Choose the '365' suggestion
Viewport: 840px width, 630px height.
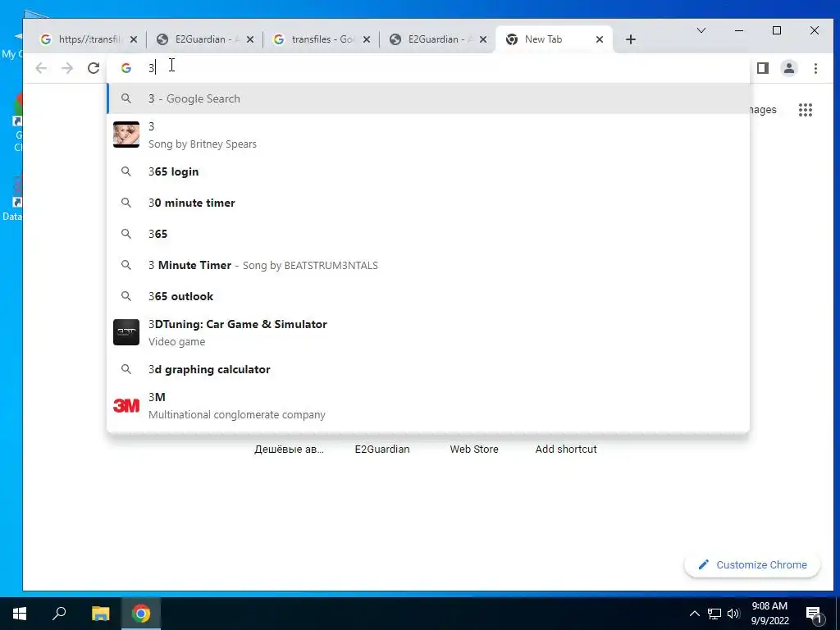click(x=428, y=234)
